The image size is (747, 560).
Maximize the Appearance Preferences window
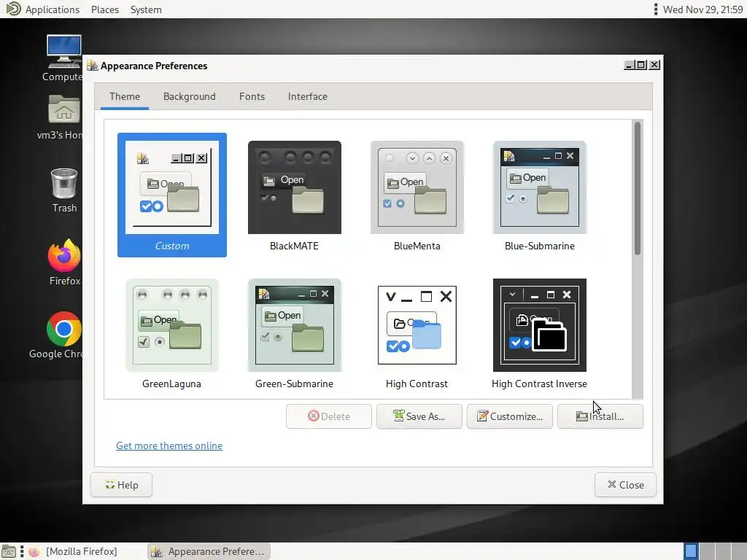pos(642,65)
